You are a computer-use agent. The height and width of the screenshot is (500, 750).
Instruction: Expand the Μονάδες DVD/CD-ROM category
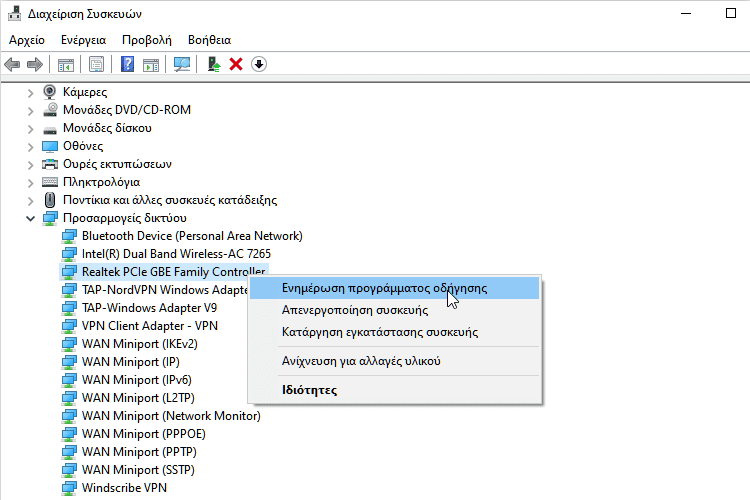click(30, 110)
